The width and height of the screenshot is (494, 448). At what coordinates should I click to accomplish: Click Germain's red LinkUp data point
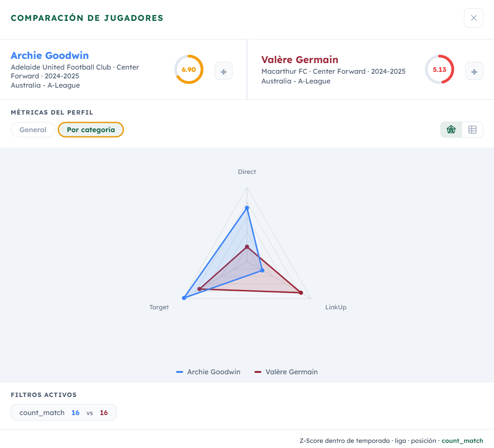coord(301,293)
